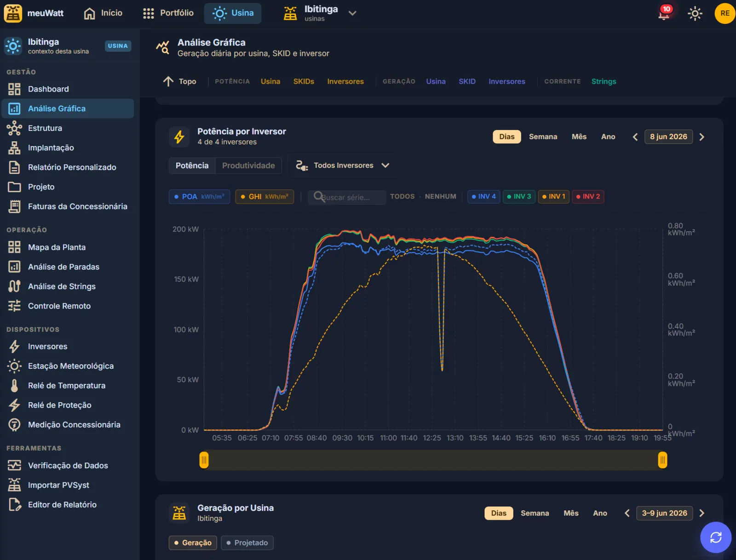The image size is (736, 560).
Task: Click the Relé de Temperatura thermometer icon
Action: pyautogui.click(x=14, y=385)
